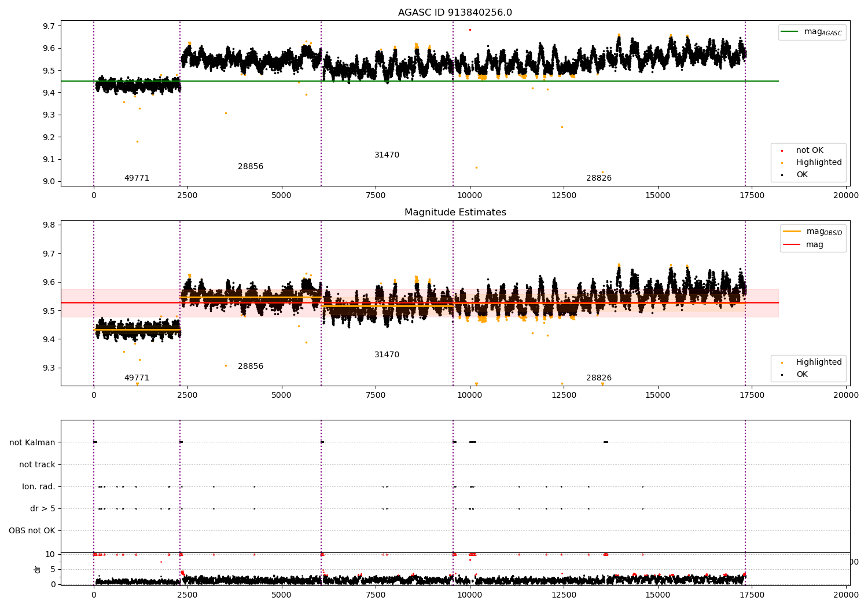Click the 'dr > 5' flag row label
The image size is (868, 608).
click(x=43, y=508)
